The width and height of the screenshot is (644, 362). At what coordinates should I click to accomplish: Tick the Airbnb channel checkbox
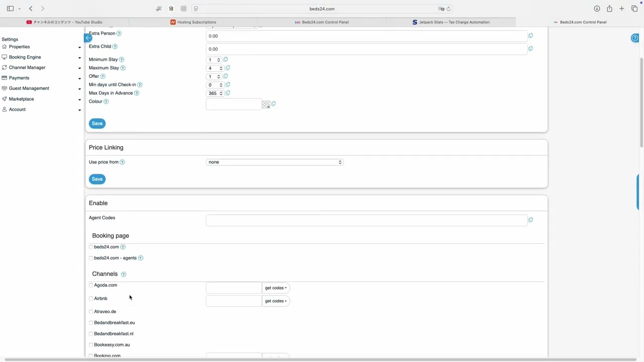(91, 299)
